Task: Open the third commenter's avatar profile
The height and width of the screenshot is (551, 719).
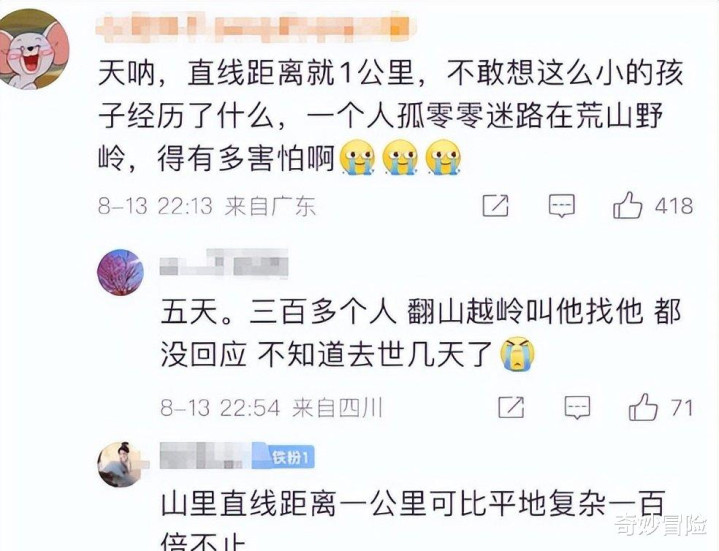Action: [x=120, y=464]
